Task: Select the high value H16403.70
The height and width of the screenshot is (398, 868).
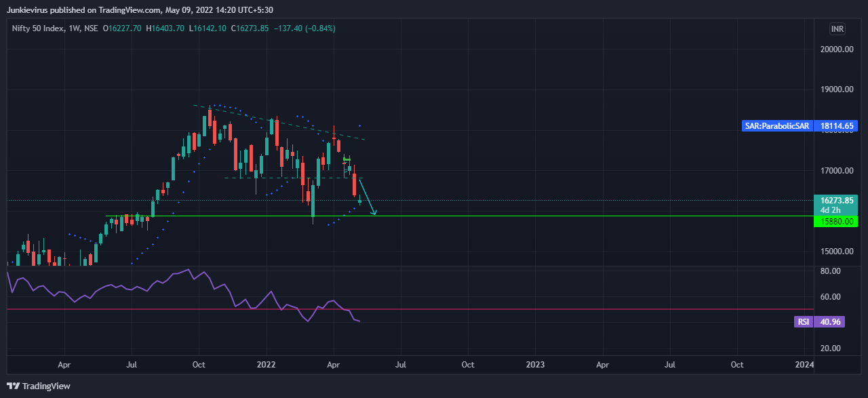Action: click(165, 28)
